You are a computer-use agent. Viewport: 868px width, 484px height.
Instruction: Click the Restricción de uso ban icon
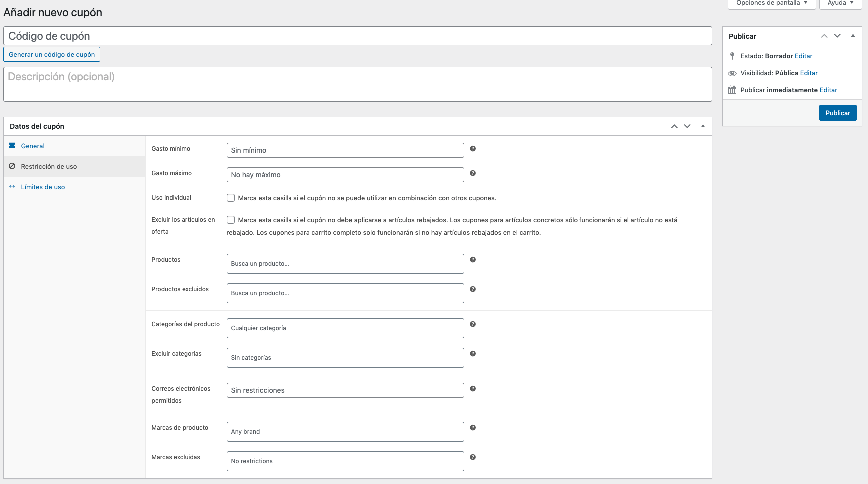tap(12, 166)
